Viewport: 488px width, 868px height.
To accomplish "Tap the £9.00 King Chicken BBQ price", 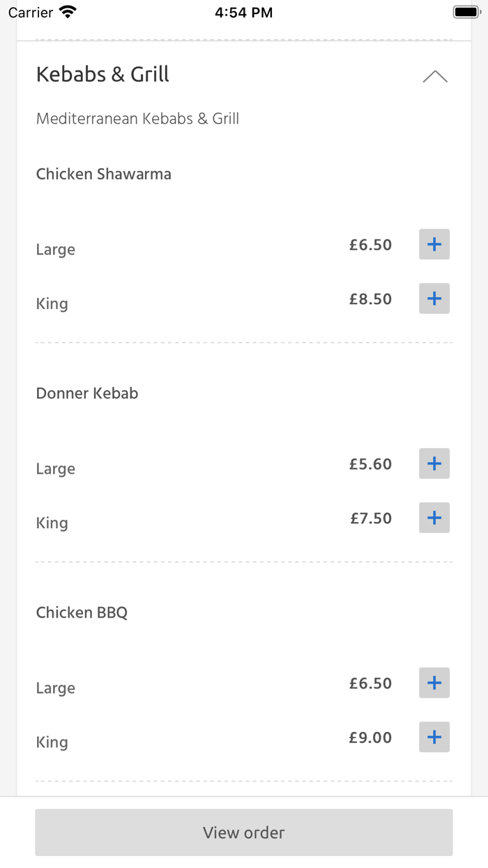I will [370, 738].
